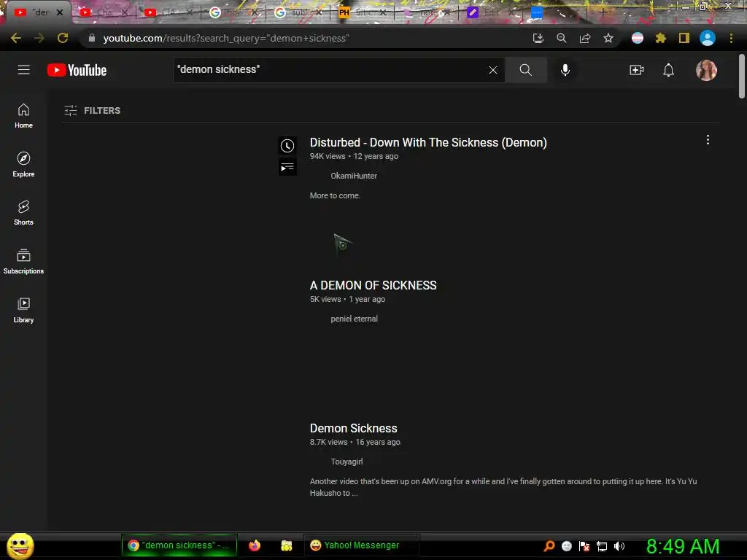
Task: Click the 8:49 AM clock
Action: tap(683, 546)
